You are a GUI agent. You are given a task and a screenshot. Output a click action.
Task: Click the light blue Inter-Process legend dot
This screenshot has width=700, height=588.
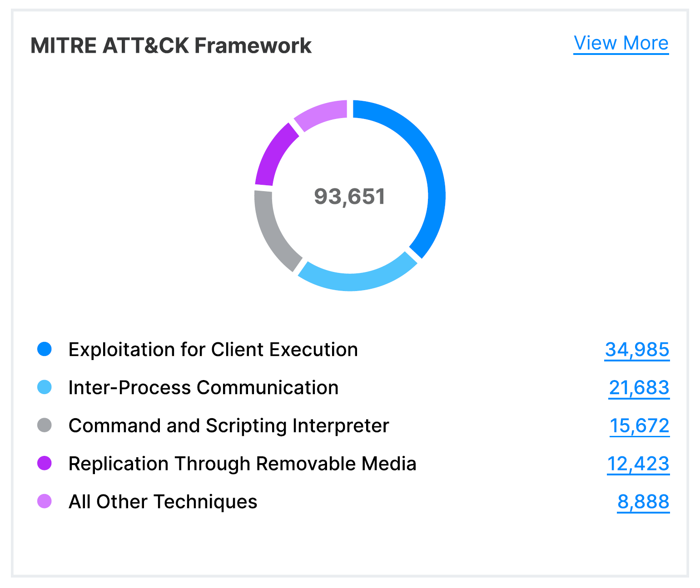[x=45, y=388]
